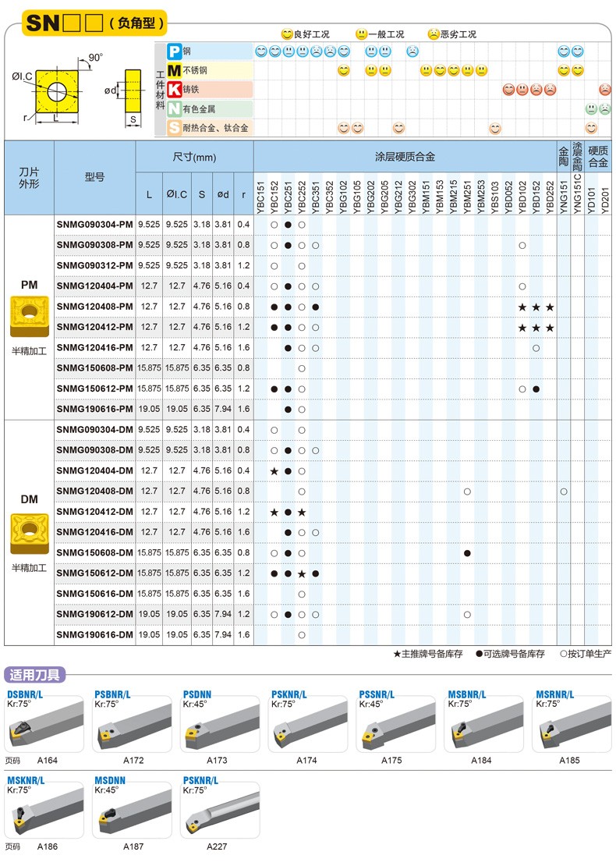This screenshot has width=616, height=866.
Task: Select the SNMG150616-DM model row label
Action: tap(95, 594)
